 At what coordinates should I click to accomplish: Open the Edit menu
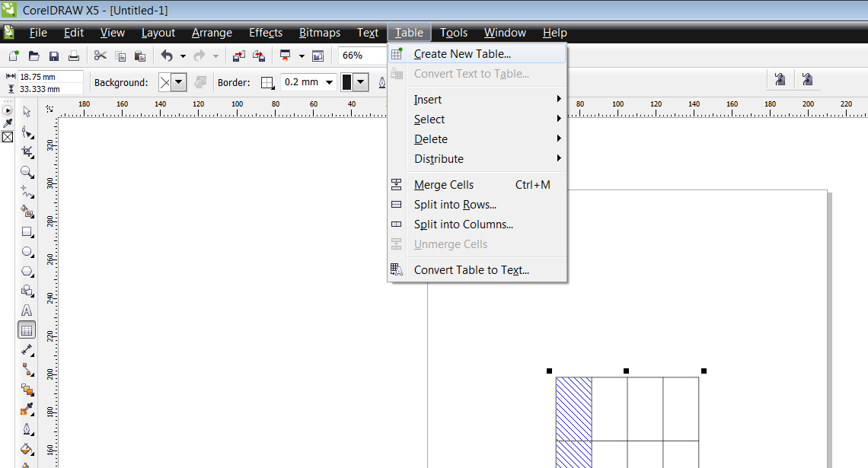pos(74,33)
